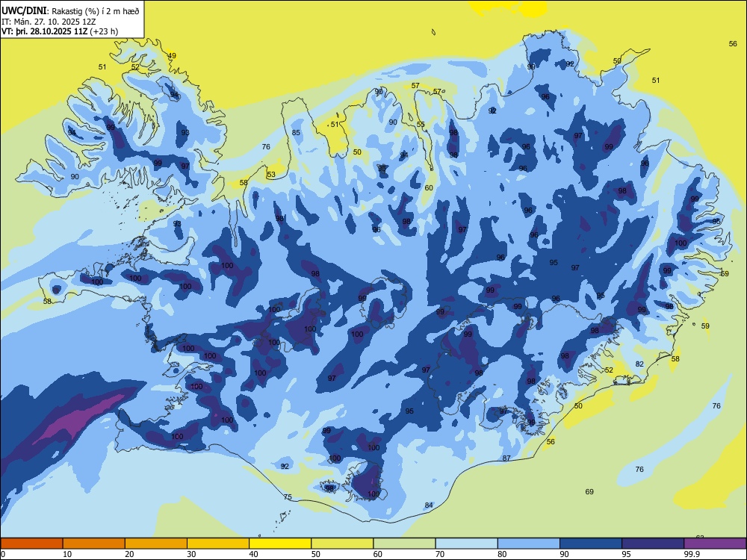Image resolution: width=747 pixels, height=560 pixels.
Task: Click the legend tick label '20'
Action: point(129,554)
